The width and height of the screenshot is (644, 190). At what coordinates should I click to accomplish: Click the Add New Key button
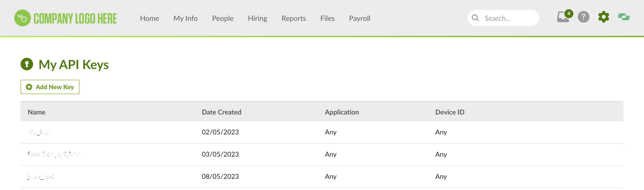(x=50, y=87)
